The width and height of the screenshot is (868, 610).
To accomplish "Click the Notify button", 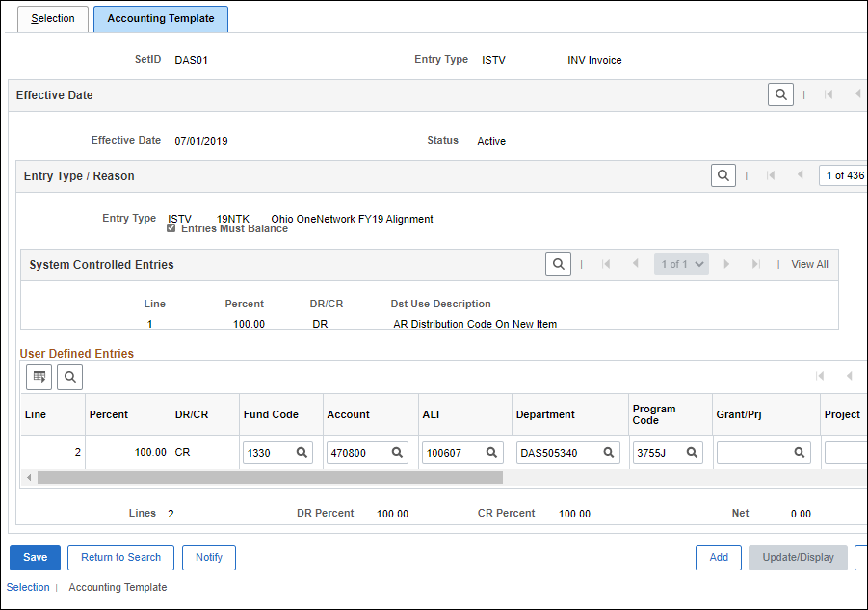I will click(x=209, y=557).
